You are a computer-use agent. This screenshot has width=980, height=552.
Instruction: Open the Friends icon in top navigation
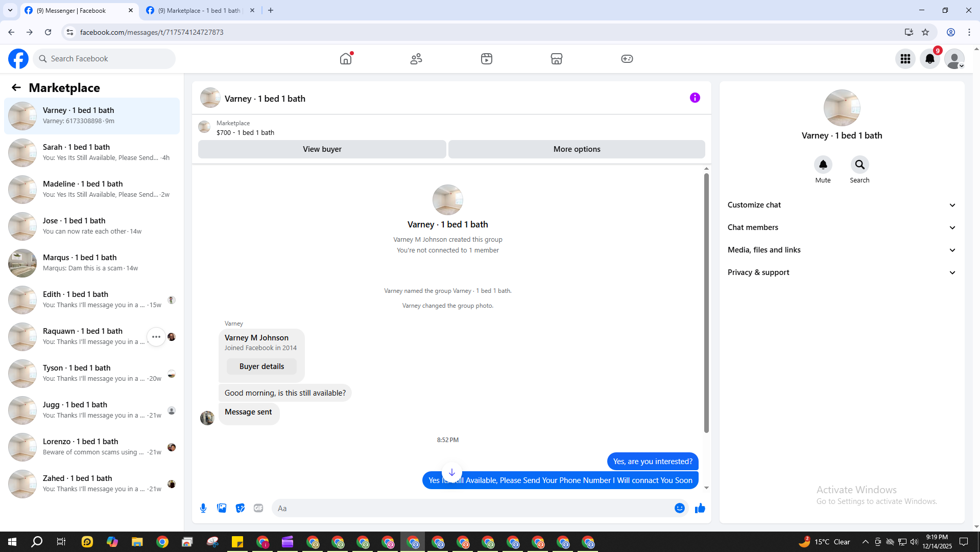coord(416,59)
